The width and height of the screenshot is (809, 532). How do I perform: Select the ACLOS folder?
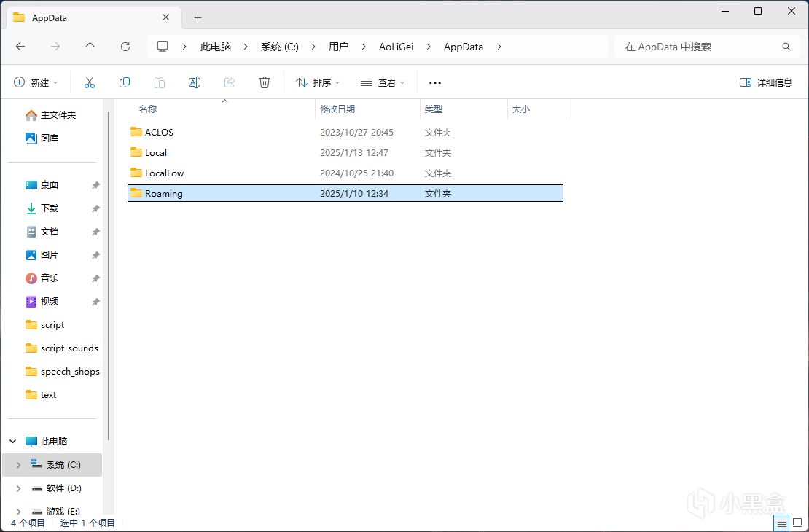(345, 132)
